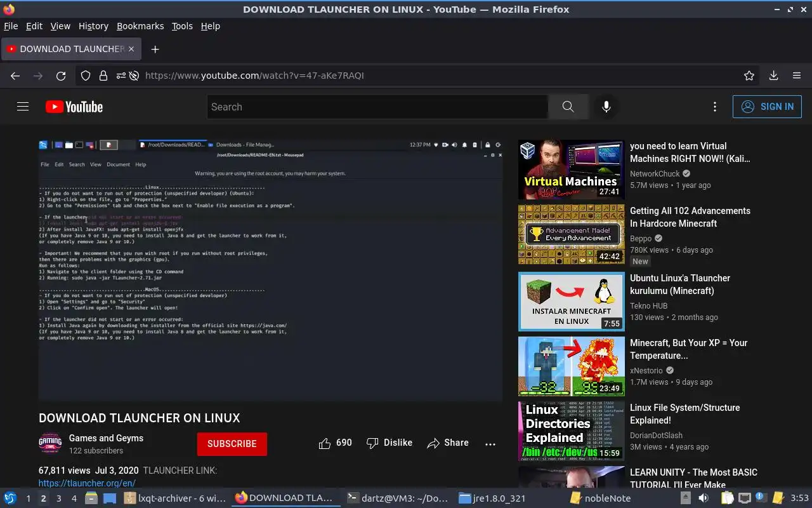
Task: Like the video with thumbs-up icon
Action: click(325, 443)
